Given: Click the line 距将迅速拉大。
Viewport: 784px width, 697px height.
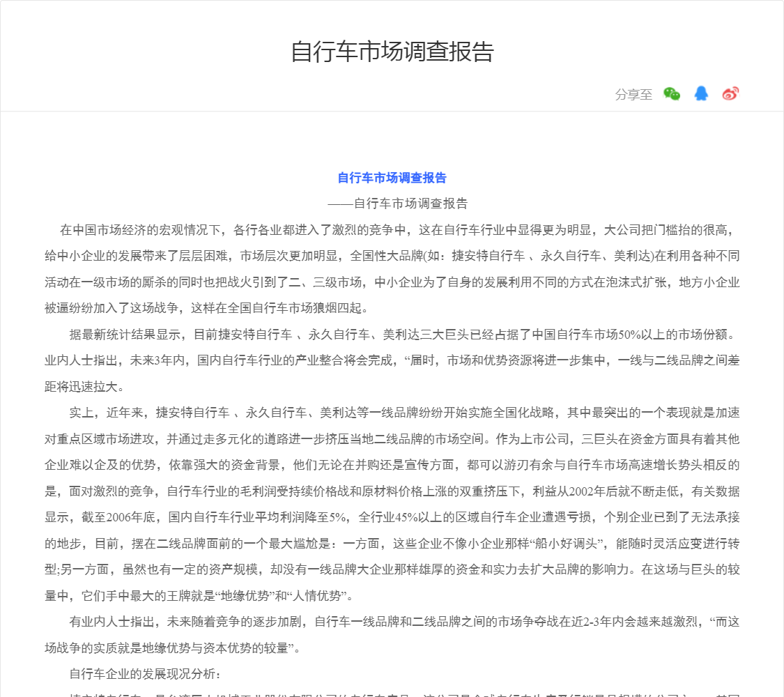Looking at the screenshot, I should click(x=86, y=387).
